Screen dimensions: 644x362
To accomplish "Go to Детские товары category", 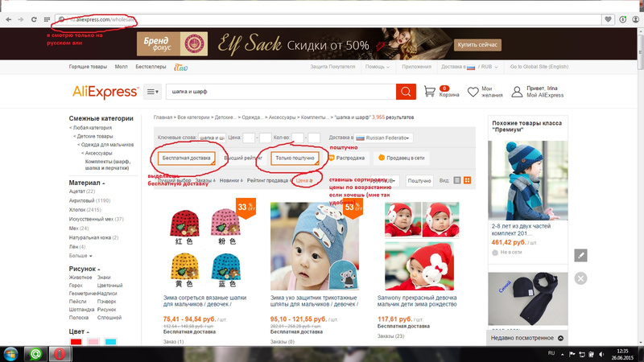I will pos(94,136).
